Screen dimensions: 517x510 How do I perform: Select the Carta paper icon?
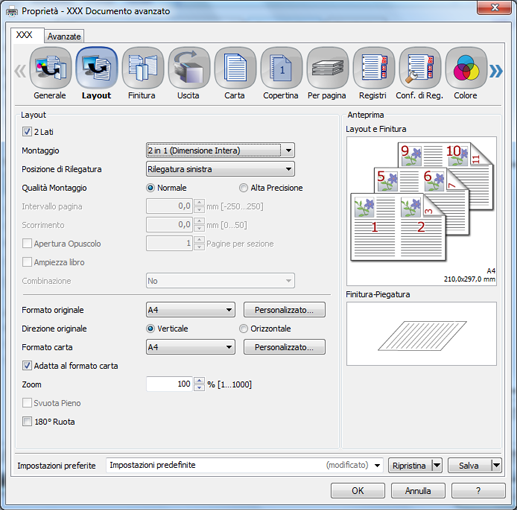click(235, 68)
